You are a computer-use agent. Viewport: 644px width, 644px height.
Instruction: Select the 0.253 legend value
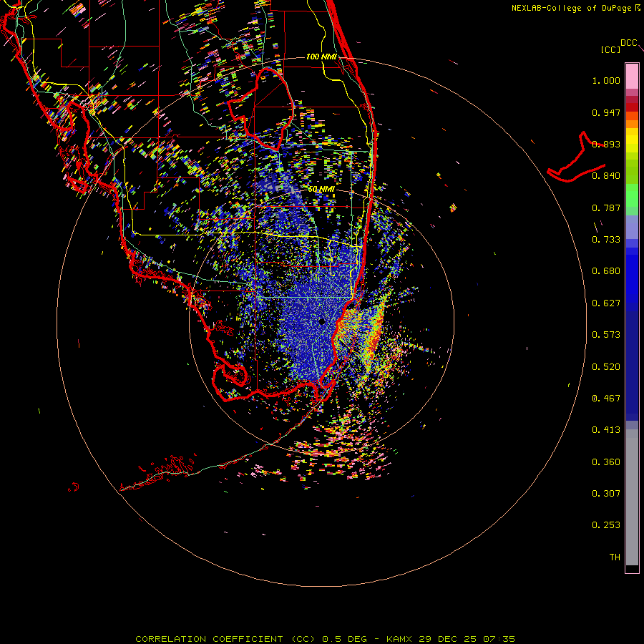606,525
